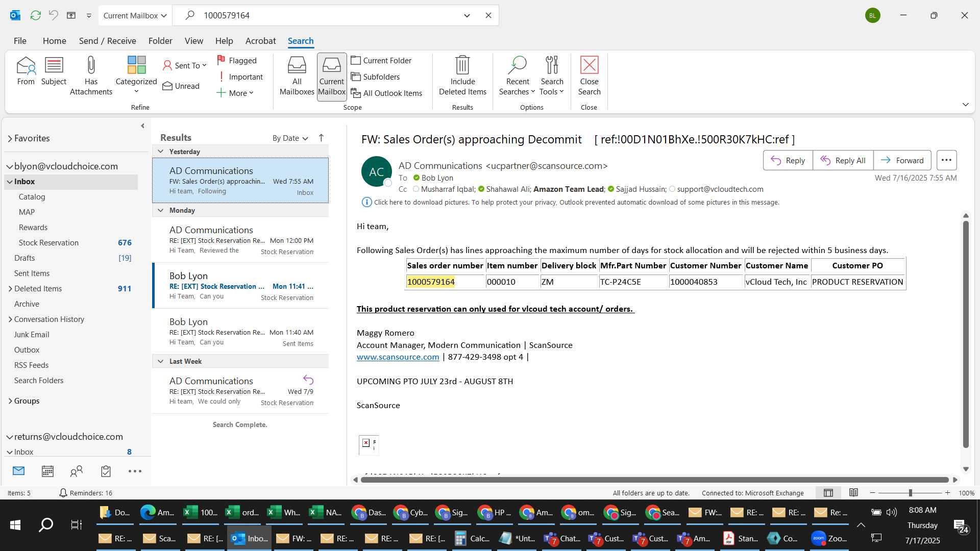
Task: Switch to Tasks view icon
Action: (x=106, y=471)
